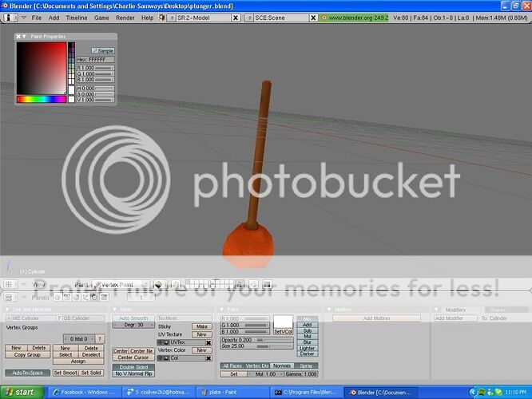Click the screen layout icon before SR:2-Model

click(162, 18)
